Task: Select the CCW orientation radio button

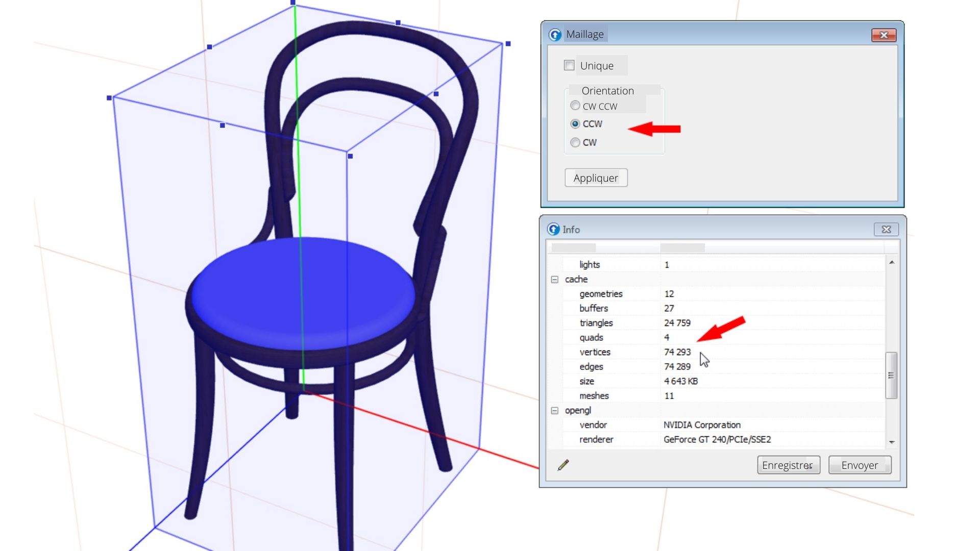Action: pyautogui.click(x=575, y=124)
